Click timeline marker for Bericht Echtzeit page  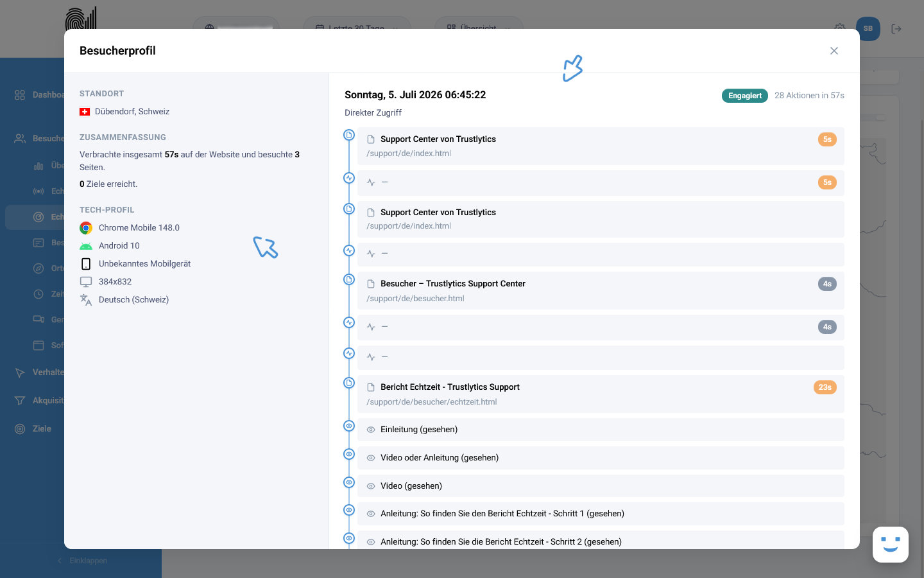(349, 383)
